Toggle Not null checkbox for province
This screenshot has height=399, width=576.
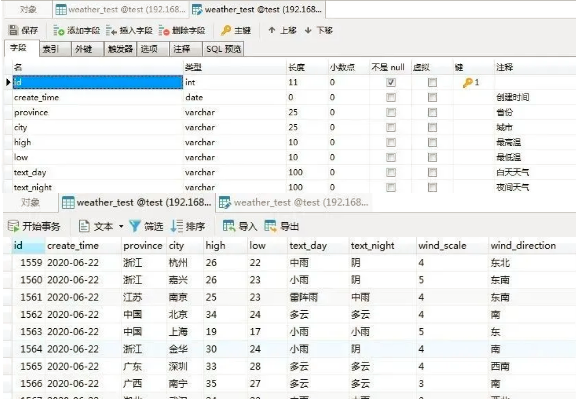(391, 112)
